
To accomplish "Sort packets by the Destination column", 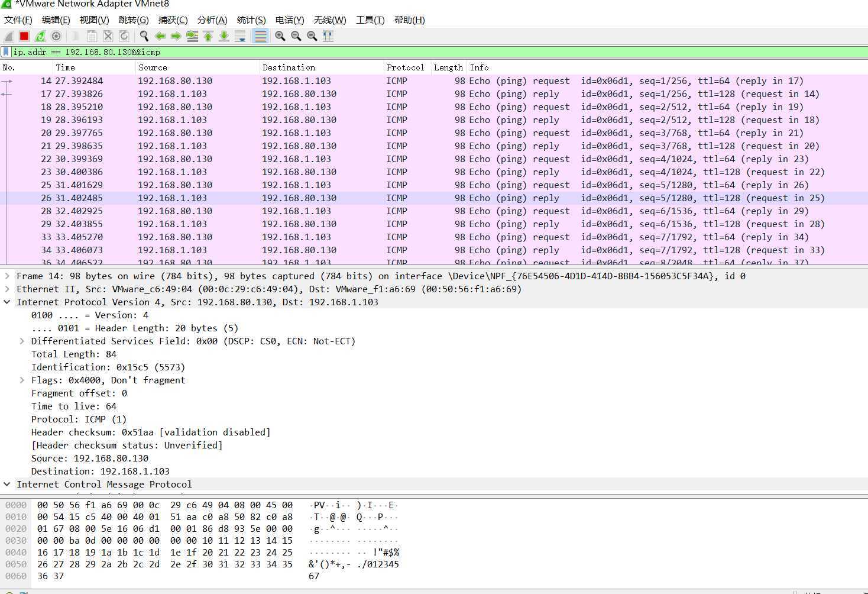I will pyautogui.click(x=322, y=67).
